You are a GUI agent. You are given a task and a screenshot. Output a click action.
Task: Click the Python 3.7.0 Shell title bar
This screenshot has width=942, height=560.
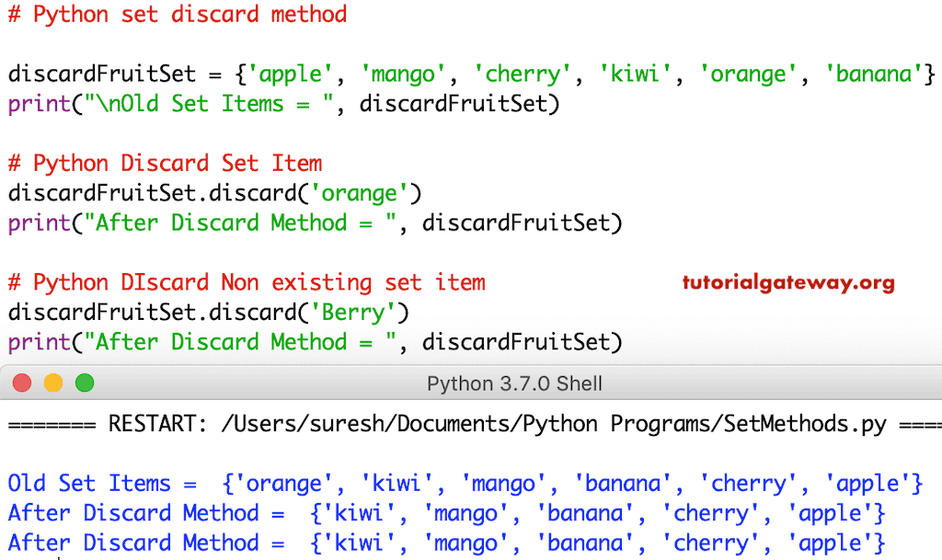click(x=515, y=383)
